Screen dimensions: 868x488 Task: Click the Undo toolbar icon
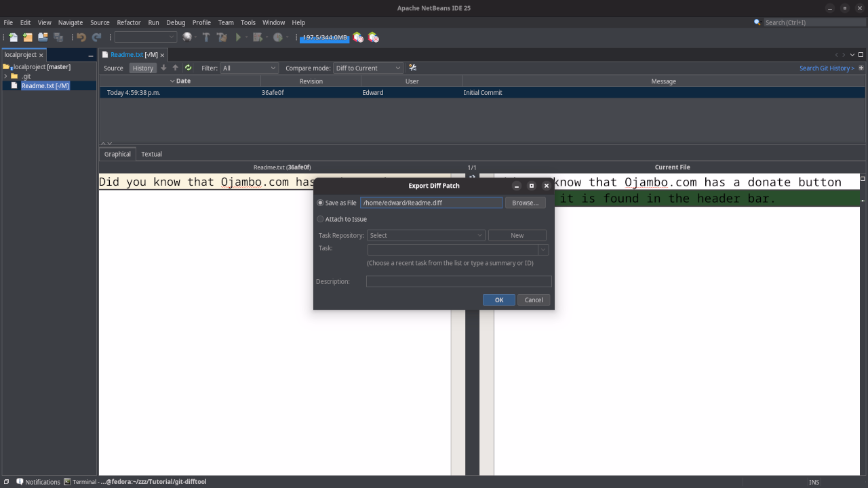tap(81, 37)
